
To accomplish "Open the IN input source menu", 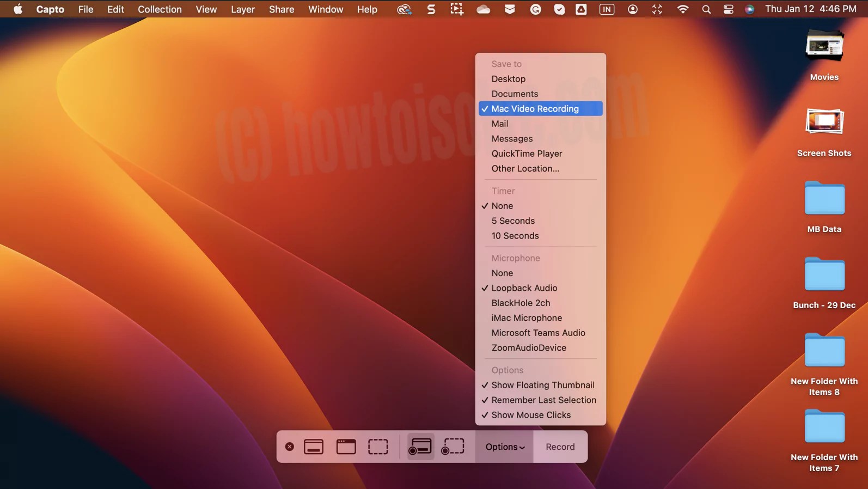I will (x=607, y=9).
